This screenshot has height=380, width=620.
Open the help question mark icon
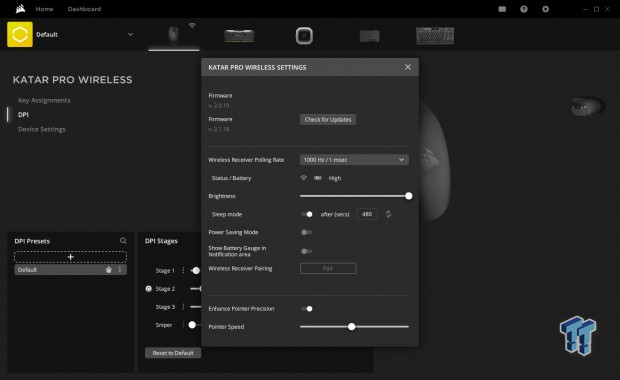tap(524, 9)
